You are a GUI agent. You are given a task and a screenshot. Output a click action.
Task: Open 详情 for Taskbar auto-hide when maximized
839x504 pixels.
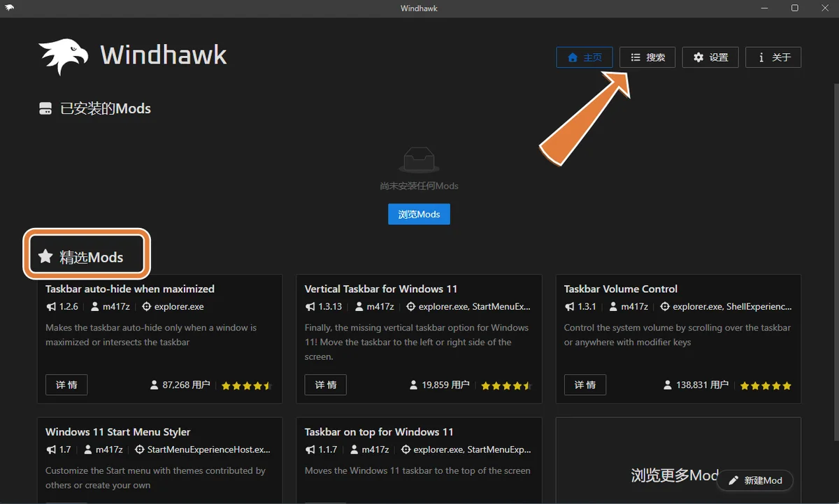[x=66, y=384]
